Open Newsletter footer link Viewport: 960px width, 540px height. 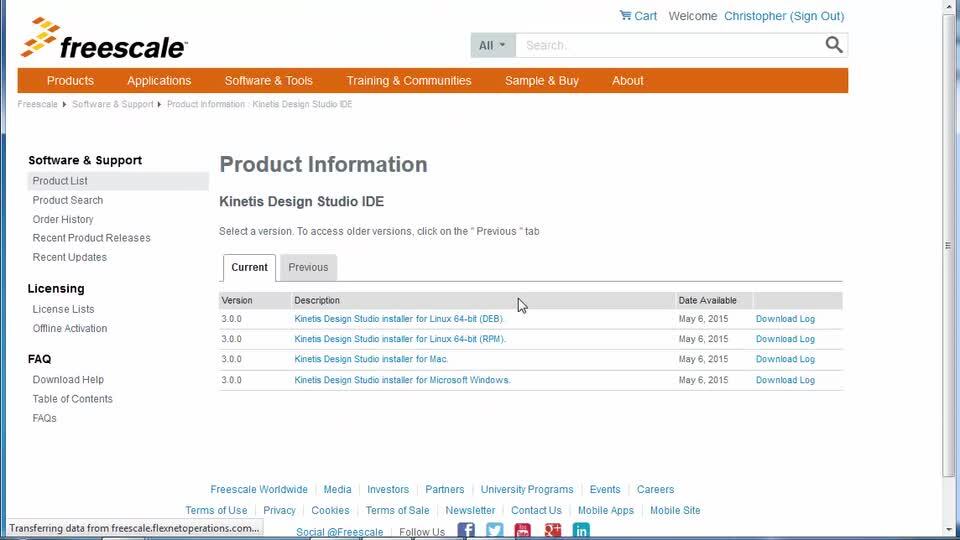(x=470, y=511)
